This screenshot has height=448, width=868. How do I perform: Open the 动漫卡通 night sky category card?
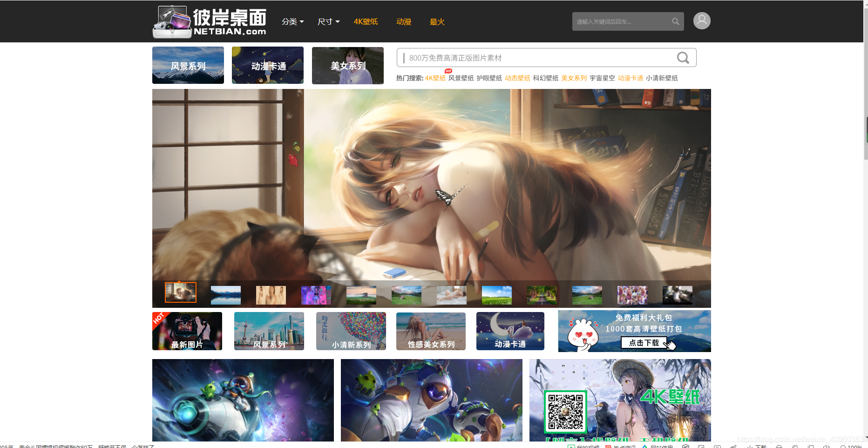pos(268,65)
